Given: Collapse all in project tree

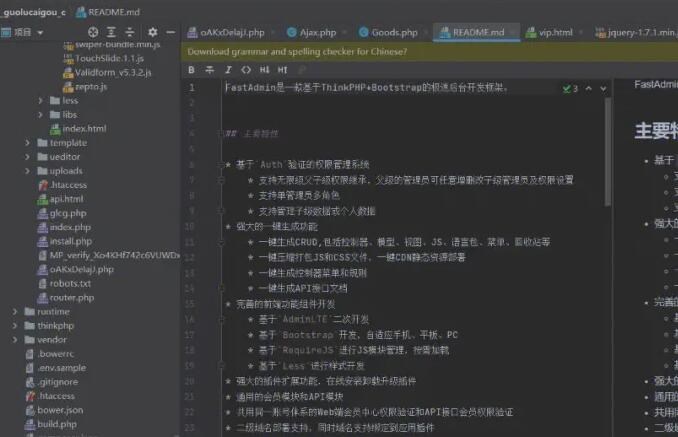Looking at the screenshot, I should 130,32.
